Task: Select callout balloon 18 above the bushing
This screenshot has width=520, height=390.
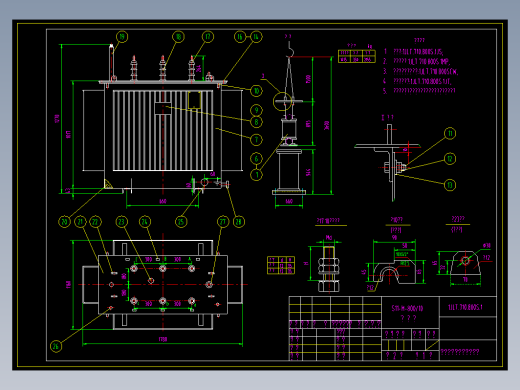Action: tap(179, 37)
